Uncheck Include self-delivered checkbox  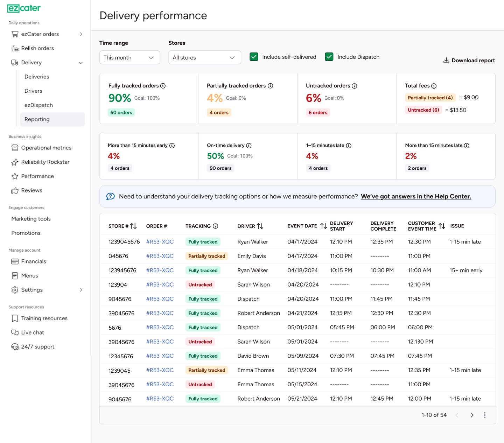pos(254,57)
